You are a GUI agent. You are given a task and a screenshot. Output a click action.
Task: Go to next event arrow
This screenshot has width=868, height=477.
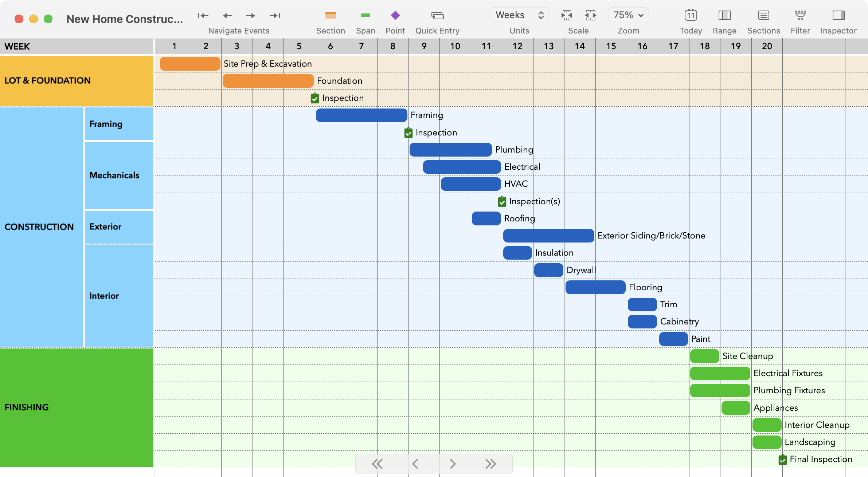(x=250, y=15)
